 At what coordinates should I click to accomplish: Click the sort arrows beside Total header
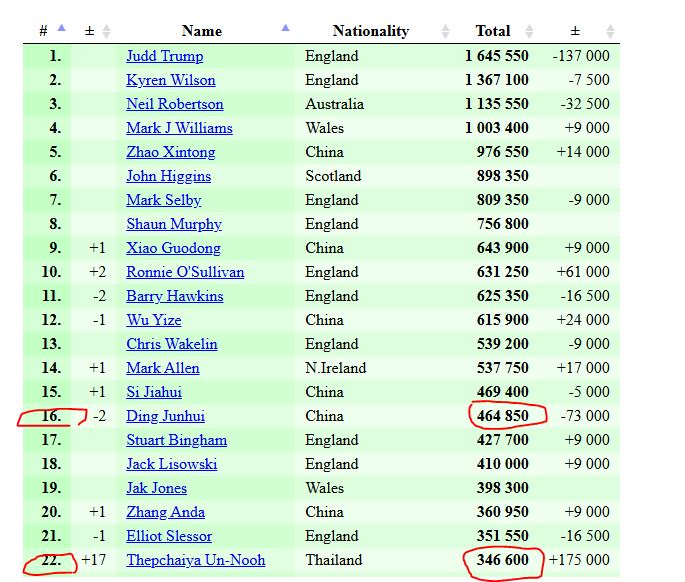(530, 31)
